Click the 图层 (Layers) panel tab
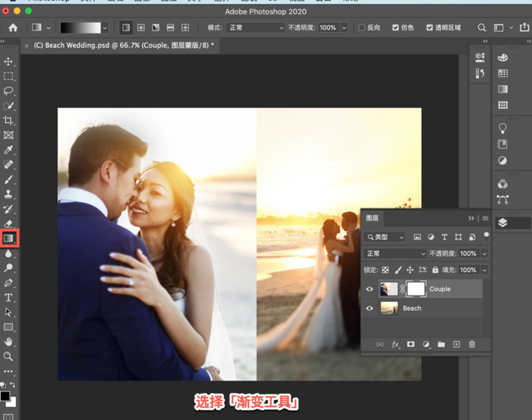 pyautogui.click(x=372, y=218)
